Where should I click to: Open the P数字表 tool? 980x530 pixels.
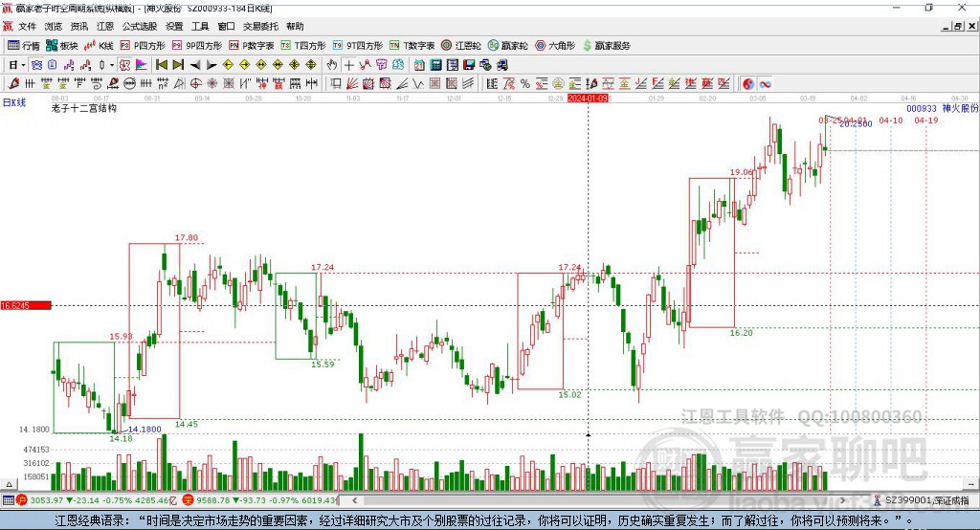click(252, 46)
